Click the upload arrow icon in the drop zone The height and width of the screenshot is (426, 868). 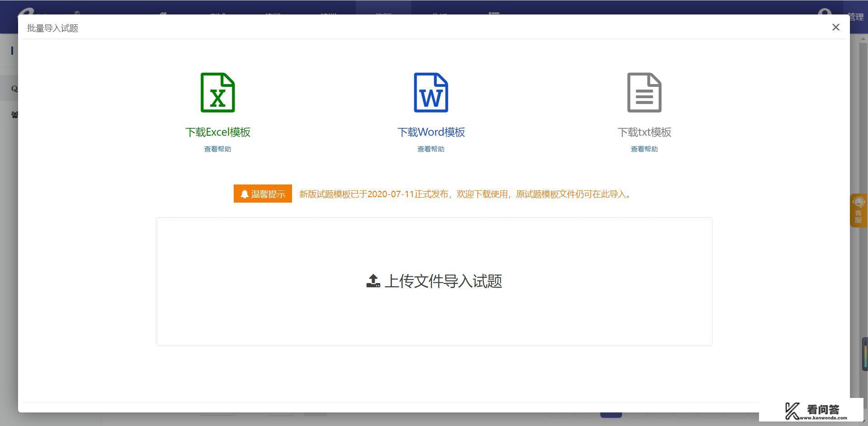[373, 281]
